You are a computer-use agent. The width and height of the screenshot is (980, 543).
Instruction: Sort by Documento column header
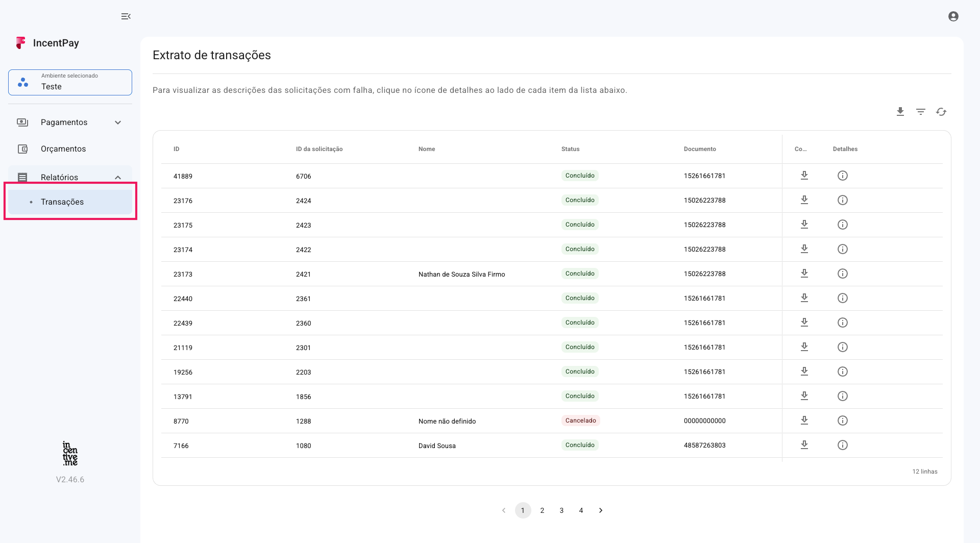pyautogui.click(x=700, y=149)
